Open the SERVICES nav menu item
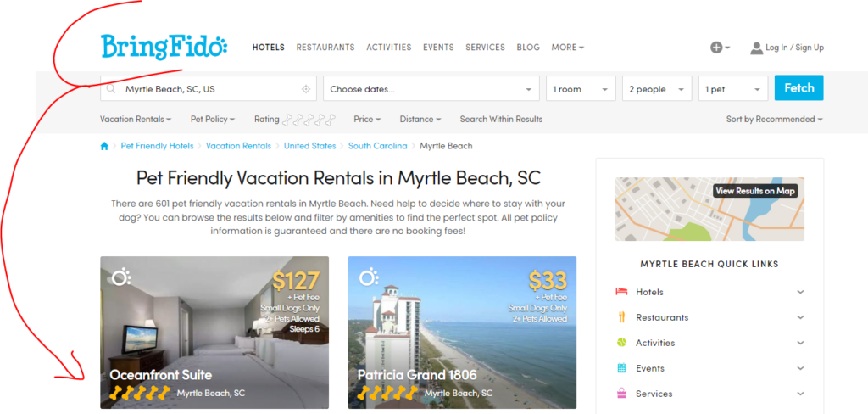Image resolution: width=868 pixels, height=414 pixels. click(485, 48)
